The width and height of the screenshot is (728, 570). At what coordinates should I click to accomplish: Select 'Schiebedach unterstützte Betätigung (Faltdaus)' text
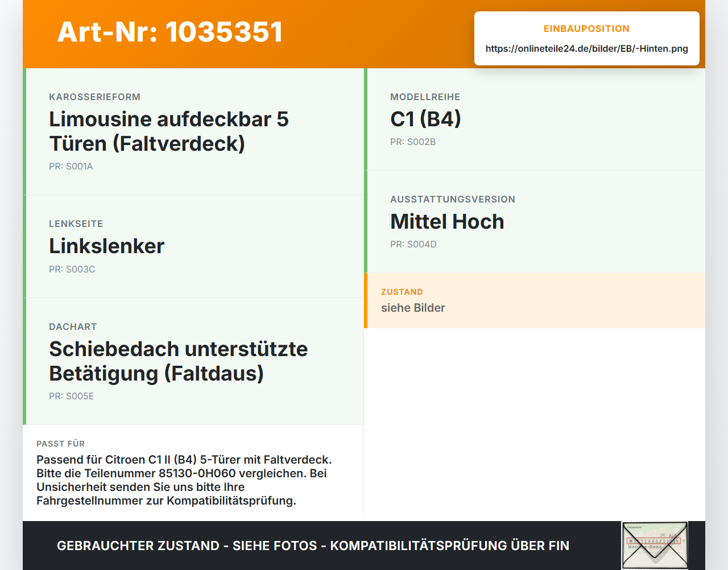(x=179, y=361)
